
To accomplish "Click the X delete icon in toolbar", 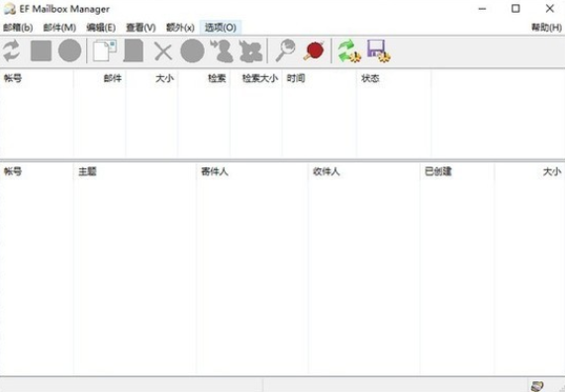I will 163,51.
